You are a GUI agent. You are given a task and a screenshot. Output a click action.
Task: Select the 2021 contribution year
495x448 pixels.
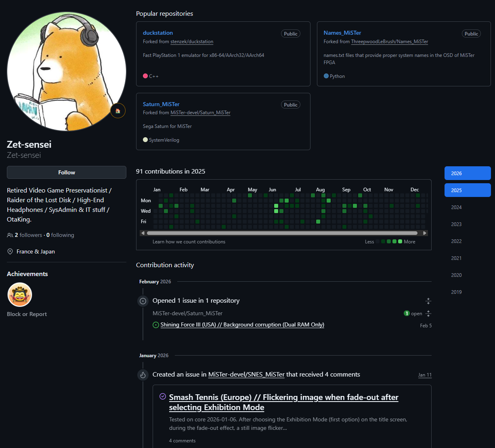[468, 258]
